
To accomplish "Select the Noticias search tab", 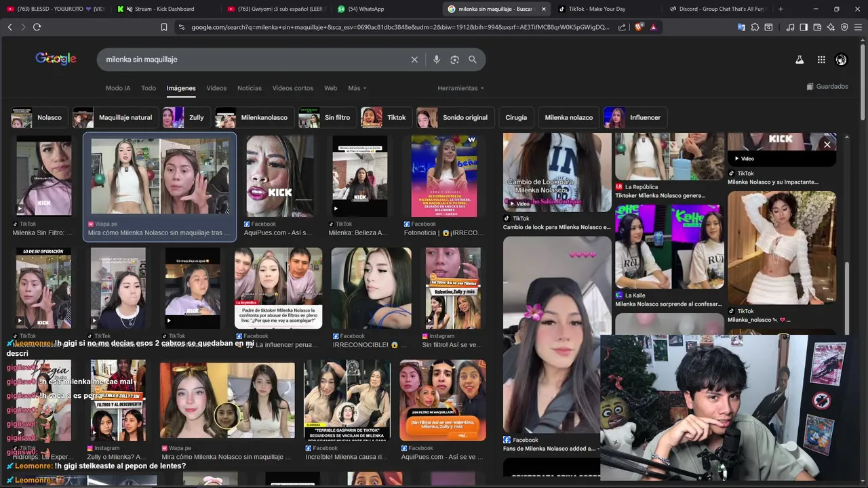I will pyautogui.click(x=250, y=88).
